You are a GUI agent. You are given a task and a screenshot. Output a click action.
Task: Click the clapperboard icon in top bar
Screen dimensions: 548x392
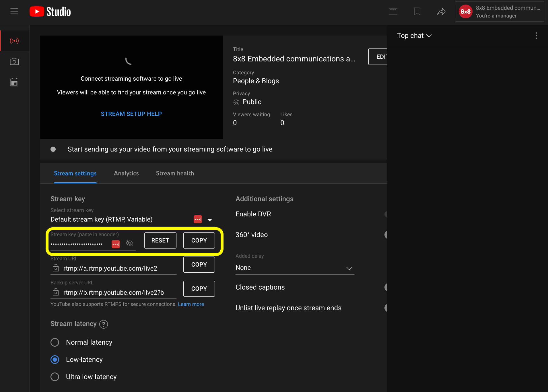click(393, 11)
